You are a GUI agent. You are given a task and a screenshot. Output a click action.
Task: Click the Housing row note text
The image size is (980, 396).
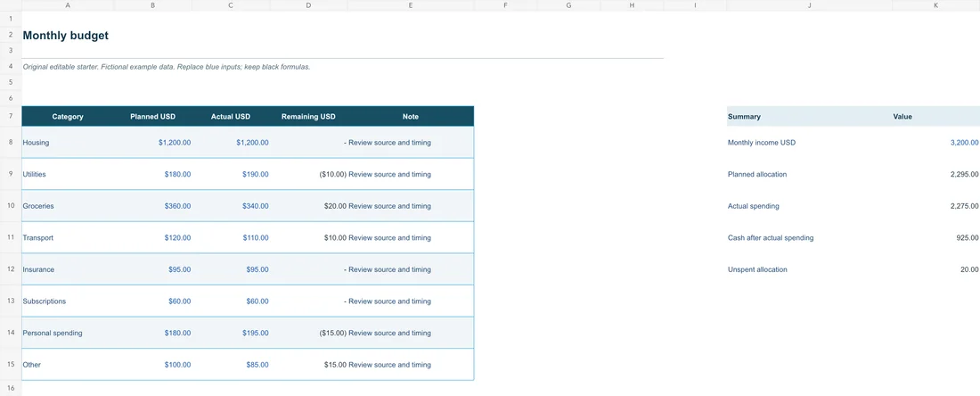389,143
